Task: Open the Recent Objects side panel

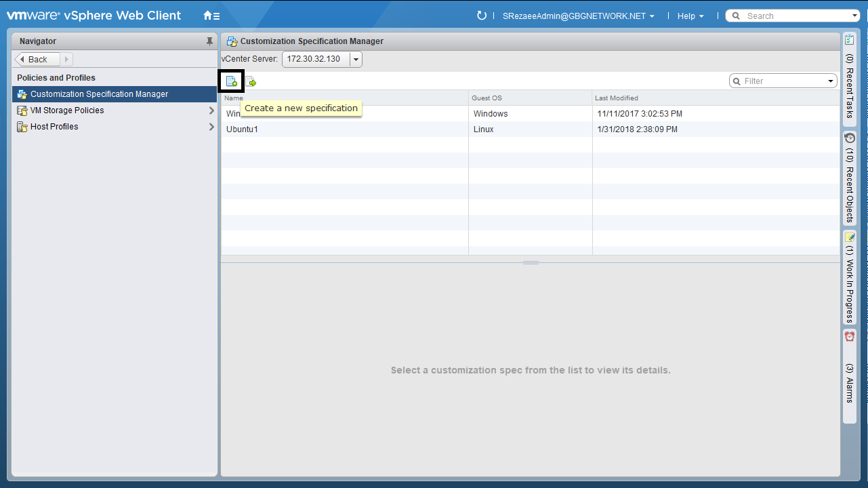Action: tap(849, 178)
